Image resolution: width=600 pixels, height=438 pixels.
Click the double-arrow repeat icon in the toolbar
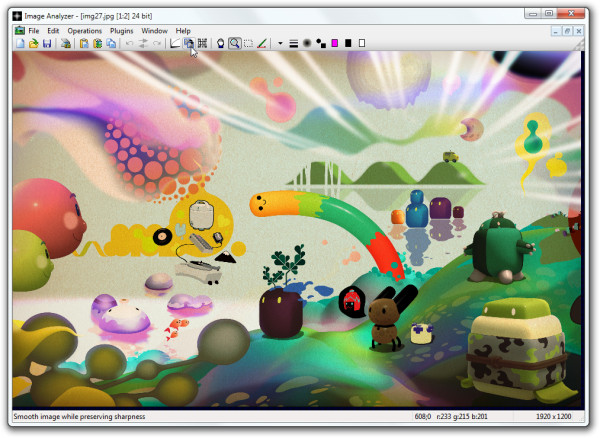[x=143, y=44]
